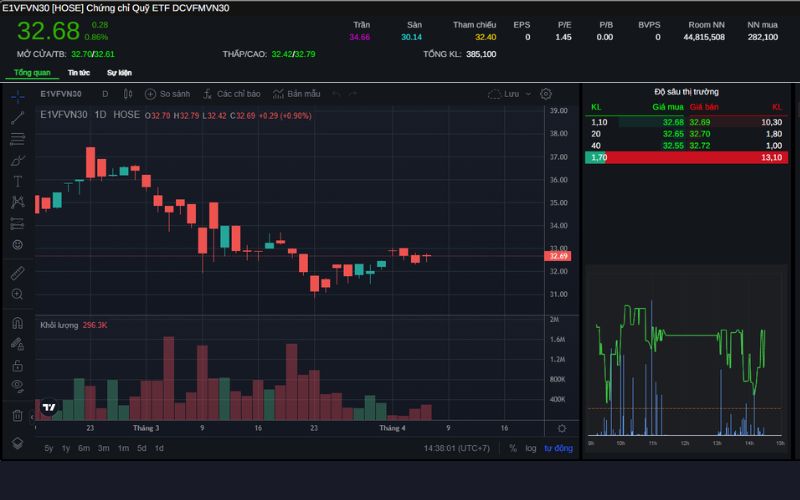Viewport: 800px width, 500px height.
Task: Open the object tree layers icon
Action: click(x=17, y=443)
